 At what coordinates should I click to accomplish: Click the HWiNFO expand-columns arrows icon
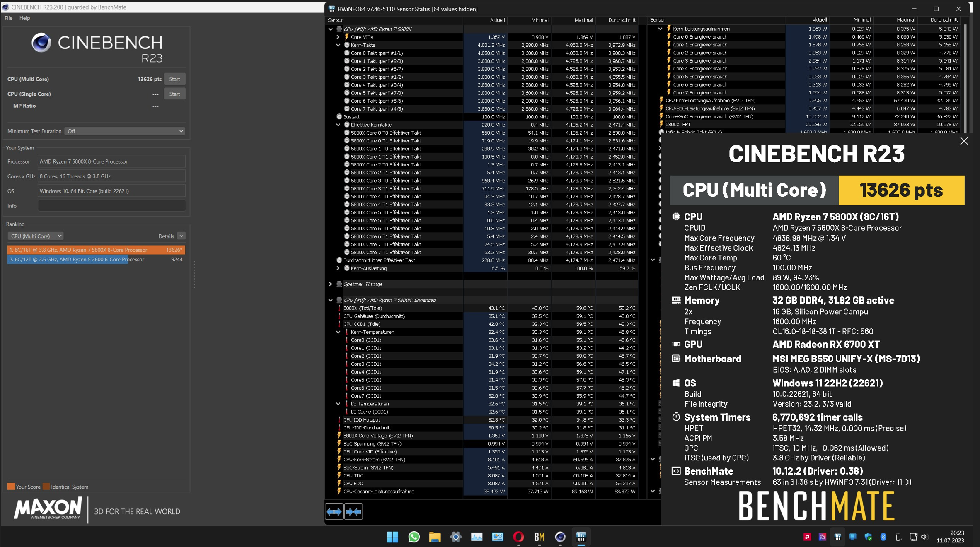334,512
